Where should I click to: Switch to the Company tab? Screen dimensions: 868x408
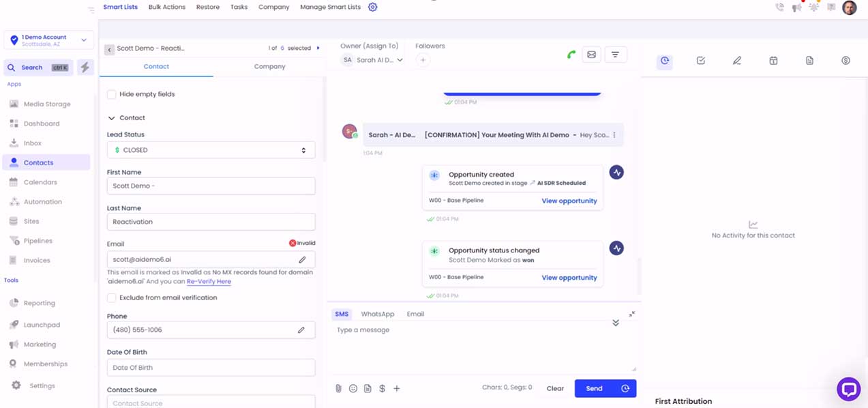(269, 66)
